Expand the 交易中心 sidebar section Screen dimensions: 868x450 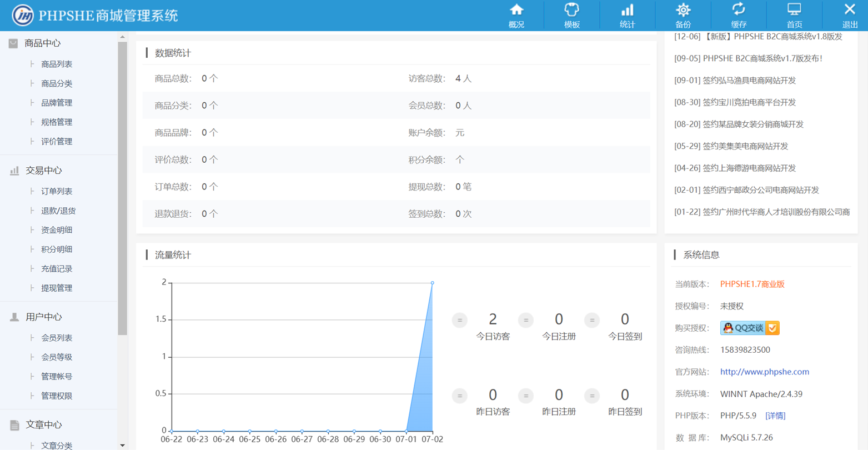click(43, 171)
